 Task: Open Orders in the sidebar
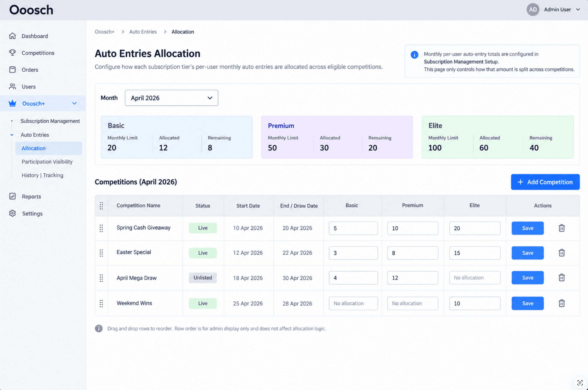tap(30, 70)
